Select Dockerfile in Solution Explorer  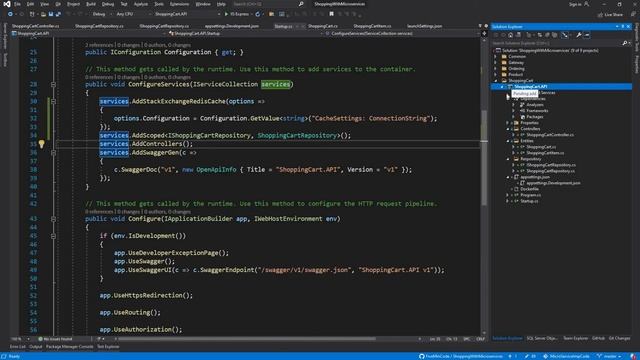pos(529,189)
